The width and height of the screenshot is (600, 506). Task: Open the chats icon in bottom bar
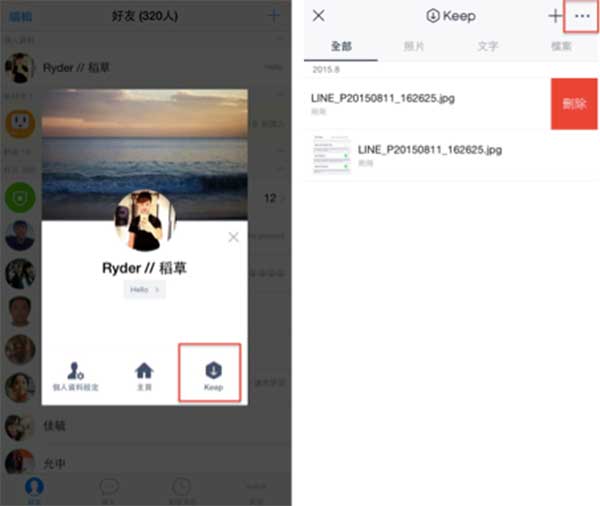108,488
